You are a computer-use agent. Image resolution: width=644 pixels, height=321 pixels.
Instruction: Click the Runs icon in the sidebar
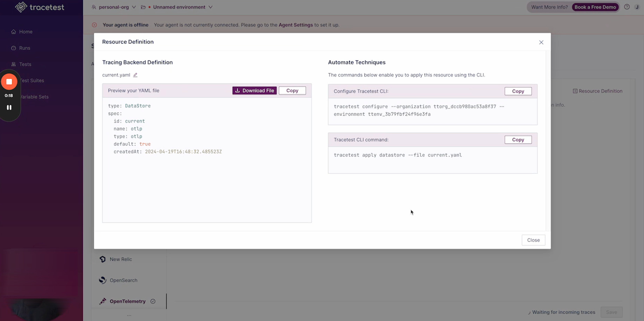click(14, 48)
